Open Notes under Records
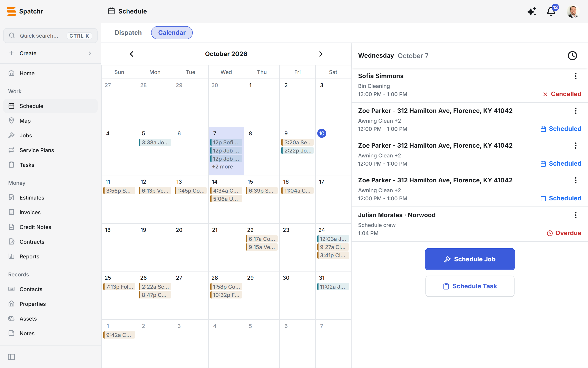The height and width of the screenshot is (368, 588). coord(50,333)
